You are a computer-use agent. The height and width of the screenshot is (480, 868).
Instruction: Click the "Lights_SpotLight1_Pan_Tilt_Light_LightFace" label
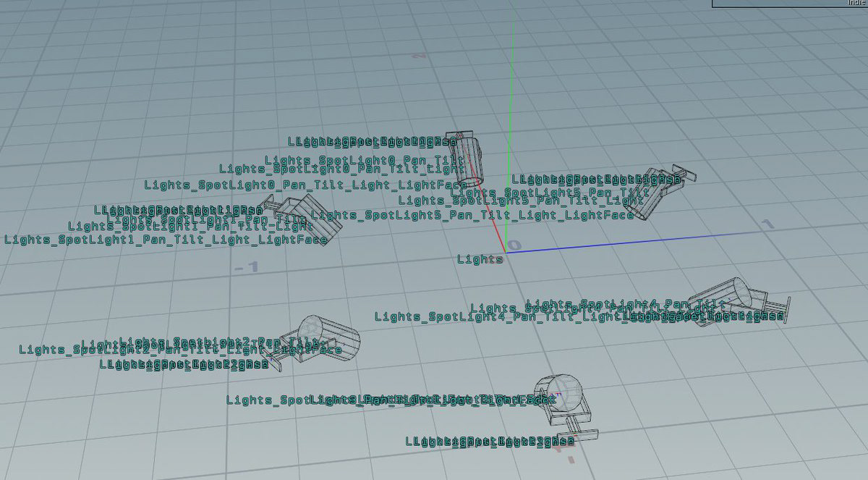pos(166,239)
